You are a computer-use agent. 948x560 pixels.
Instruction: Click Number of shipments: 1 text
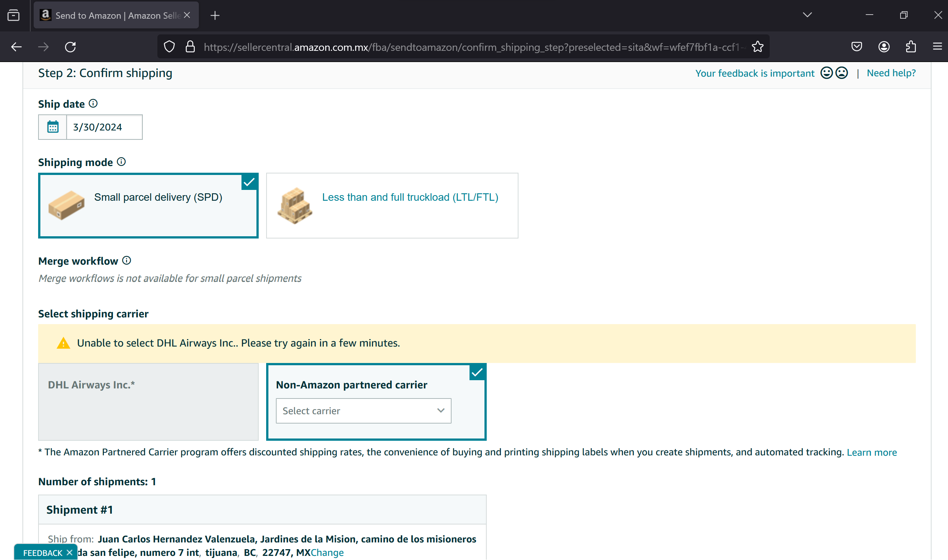click(x=97, y=482)
